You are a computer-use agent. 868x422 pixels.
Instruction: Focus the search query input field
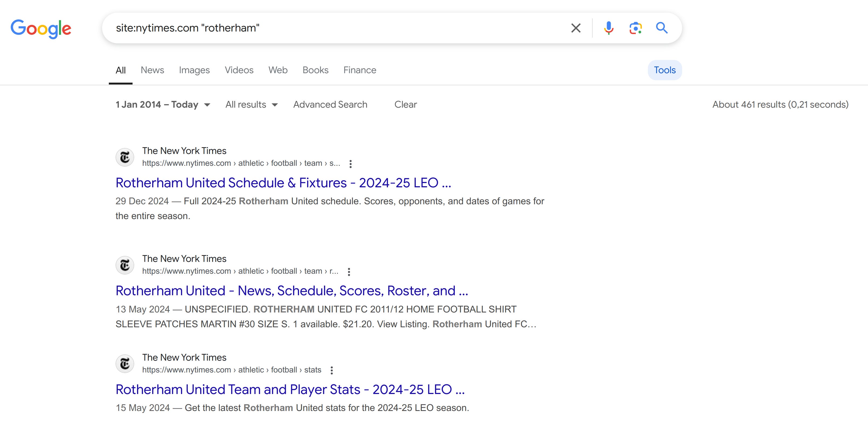point(337,28)
